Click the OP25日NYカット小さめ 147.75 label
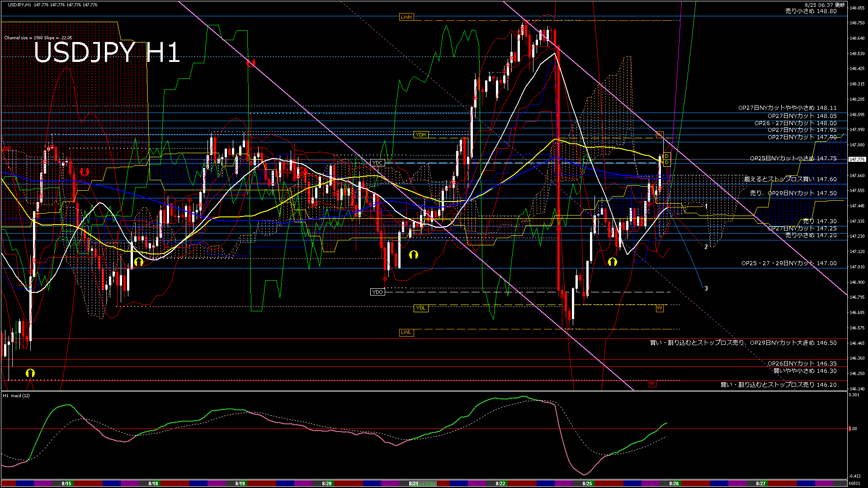 click(793, 159)
